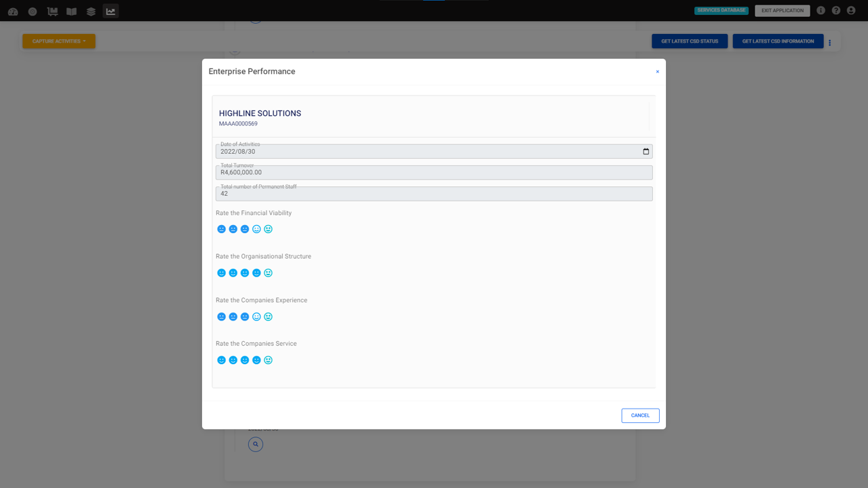
Task: Click the magnifier search icon at bottom left
Action: click(x=256, y=444)
